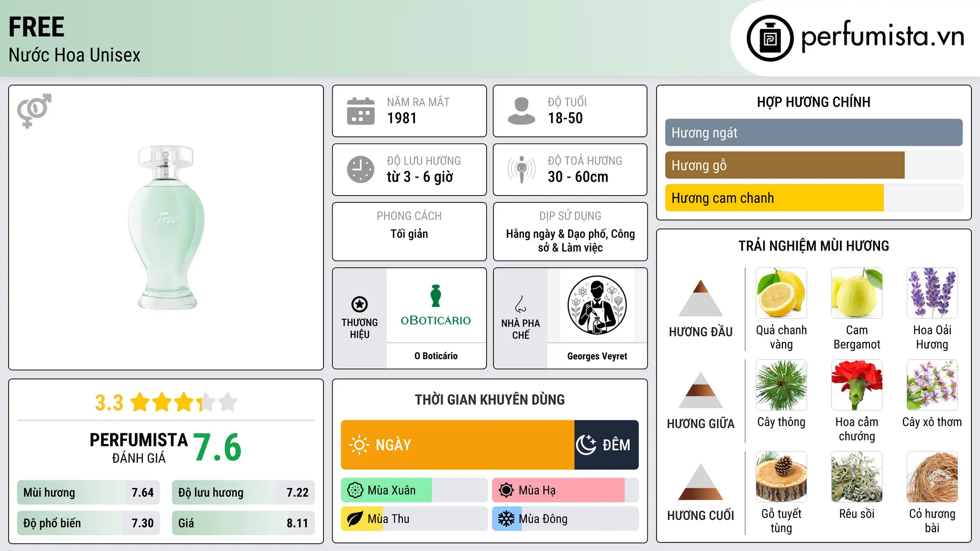Click the perfume bottle logo icon of perfumista.vn
This screenshot has height=551, width=980.
point(770,38)
